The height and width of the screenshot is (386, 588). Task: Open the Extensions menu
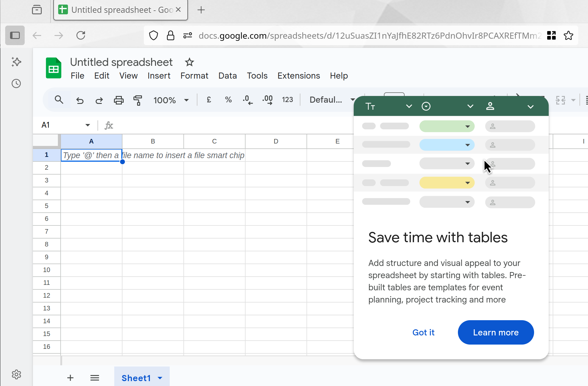point(299,76)
